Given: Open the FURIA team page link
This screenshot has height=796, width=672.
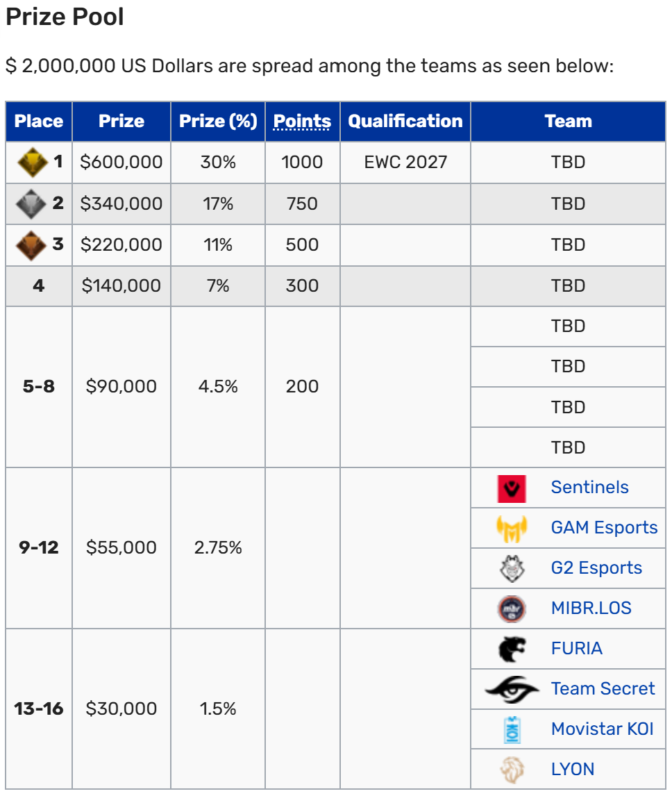Looking at the screenshot, I should click(577, 648).
